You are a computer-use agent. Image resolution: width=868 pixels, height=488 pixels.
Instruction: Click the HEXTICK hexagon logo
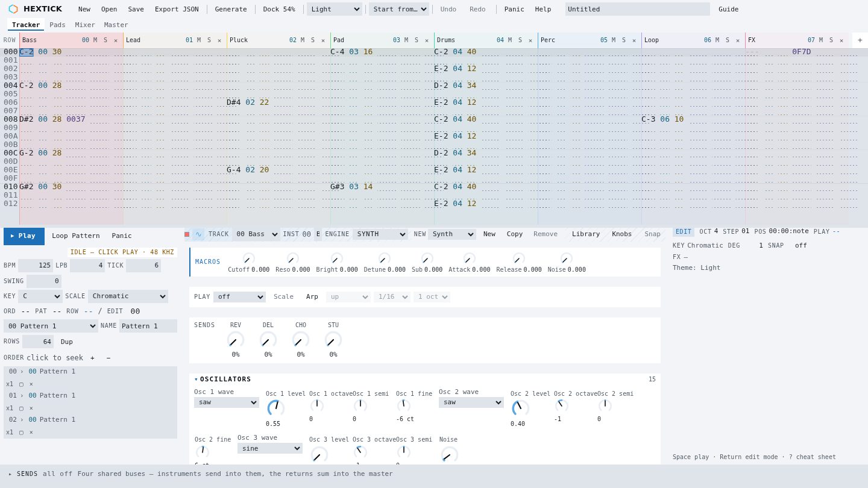13,9
